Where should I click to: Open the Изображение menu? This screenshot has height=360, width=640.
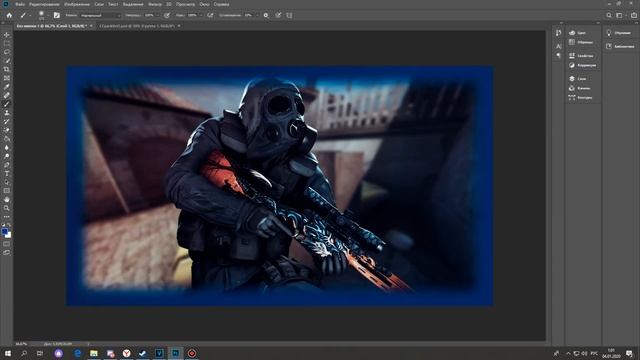[x=77, y=4]
